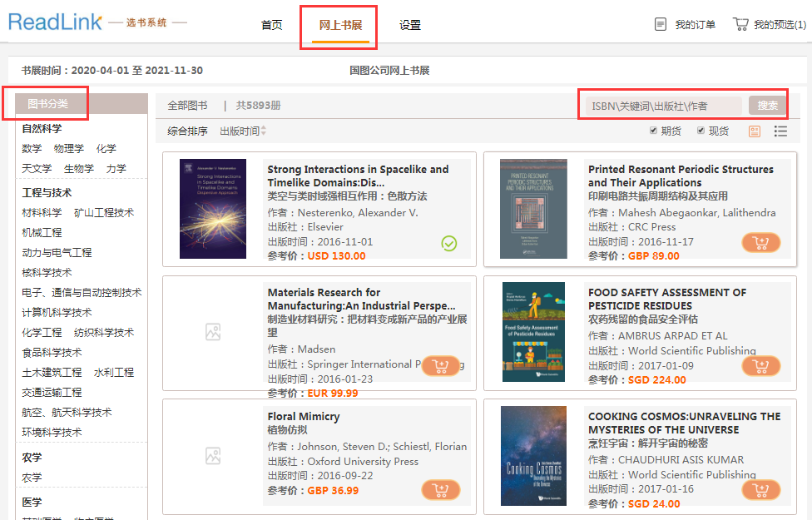This screenshot has height=520, width=812.
Task: Toggle the 期货 checkbox
Action: (654, 131)
